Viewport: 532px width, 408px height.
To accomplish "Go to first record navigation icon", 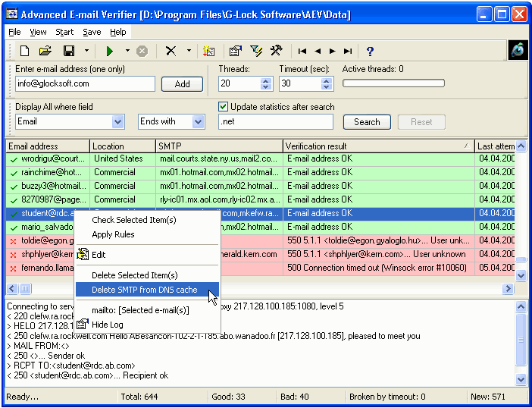I will click(x=302, y=52).
